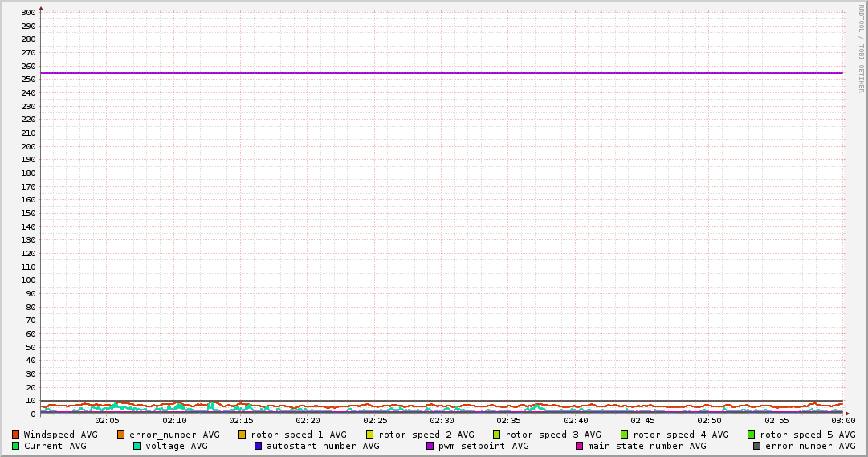Click the 02:45 time axis label
868x457 pixels.
point(642,421)
